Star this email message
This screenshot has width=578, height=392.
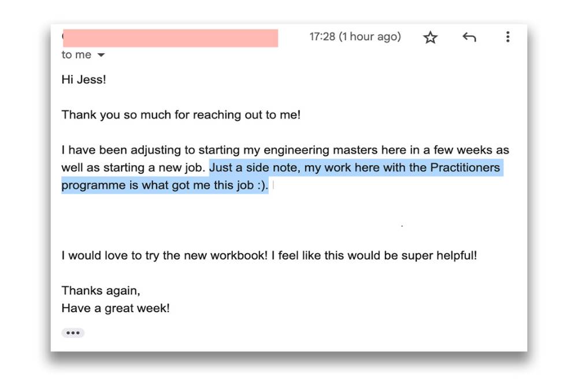point(430,38)
